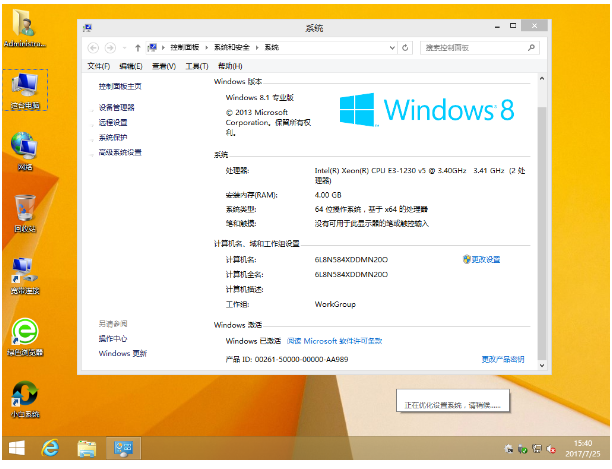The width and height of the screenshot is (612, 469).
Task: Click the address bar computer icon
Action: click(x=152, y=48)
